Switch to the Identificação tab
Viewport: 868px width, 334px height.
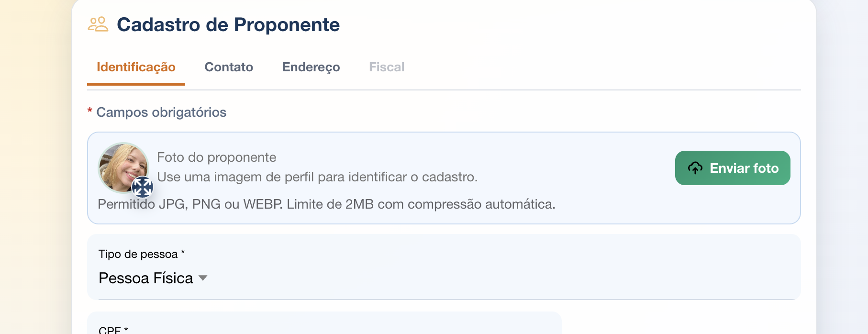point(136,67)
